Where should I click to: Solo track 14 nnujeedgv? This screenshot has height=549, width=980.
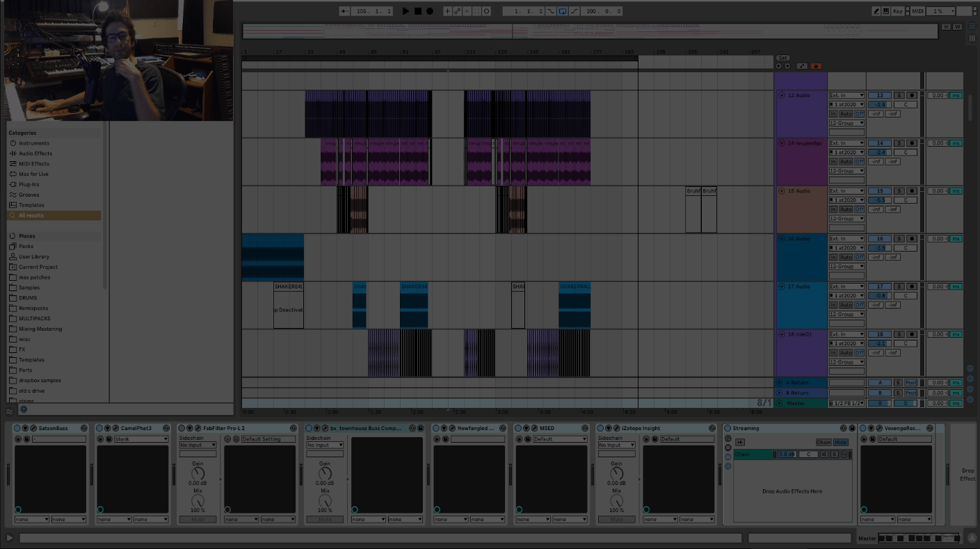click(x=899, y=143)
